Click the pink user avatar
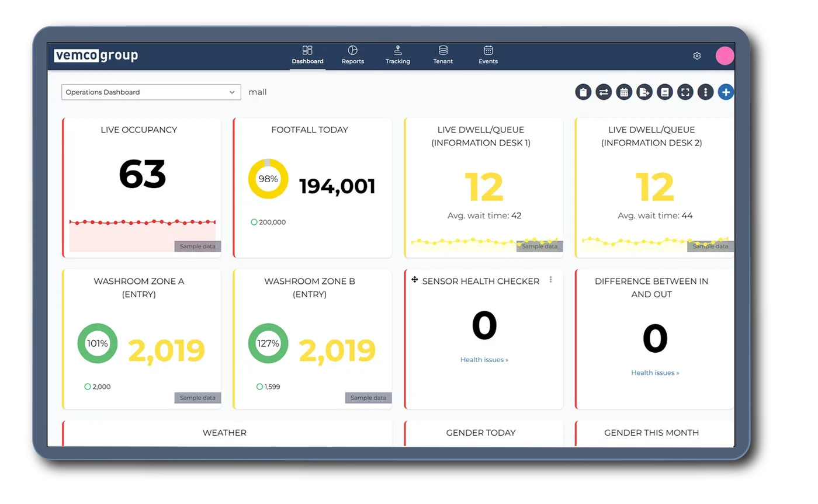This screenshot has width=818, height=504. [x=725, y=56]
